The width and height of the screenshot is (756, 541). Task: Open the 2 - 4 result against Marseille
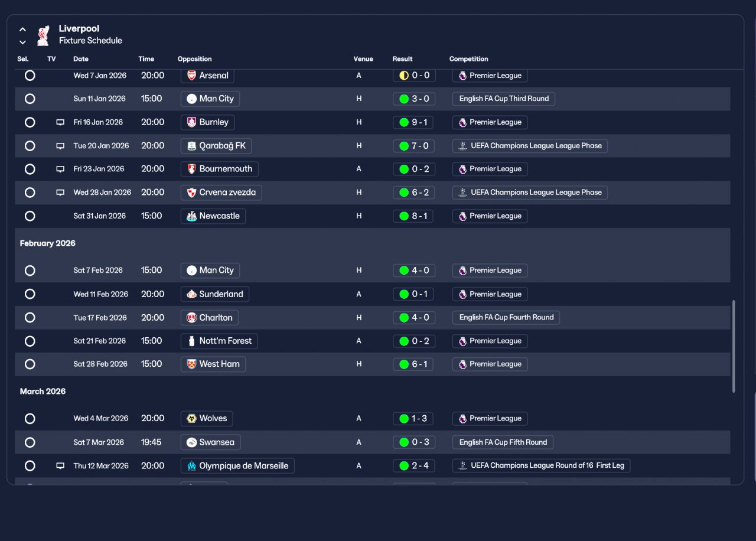click(413, 466)
